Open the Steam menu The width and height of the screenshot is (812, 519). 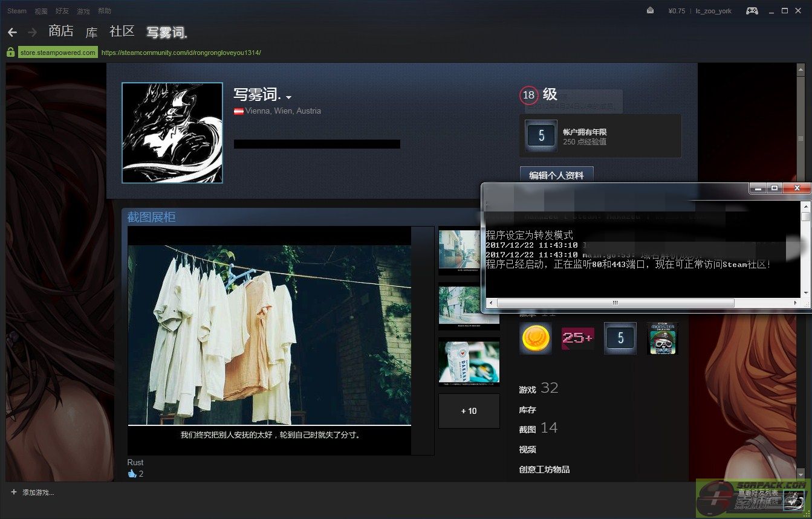pyautogui.click(x=17, y=11)
